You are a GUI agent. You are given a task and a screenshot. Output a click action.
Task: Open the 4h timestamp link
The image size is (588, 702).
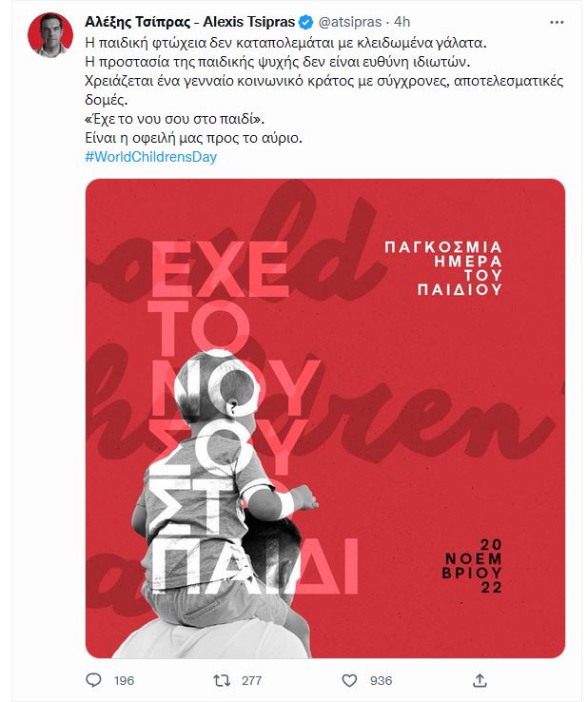pyautogui.click(x=402, y=22)
